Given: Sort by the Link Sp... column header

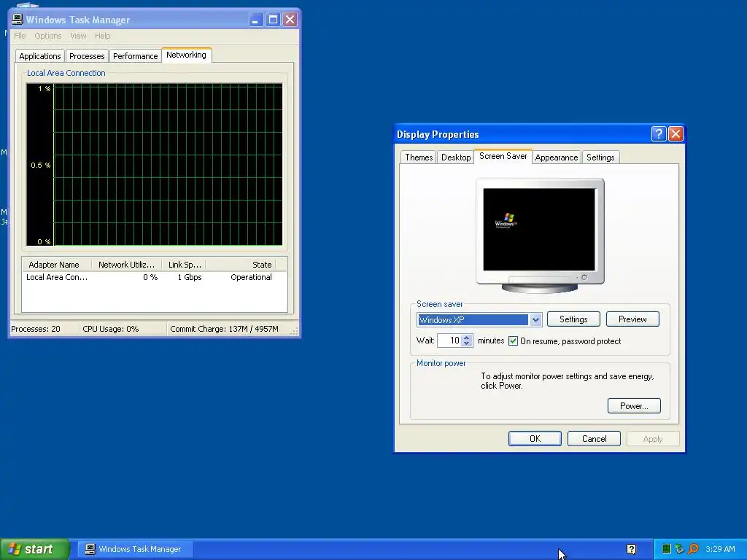Looking at the screenshot, I should [x=184, y=264].
